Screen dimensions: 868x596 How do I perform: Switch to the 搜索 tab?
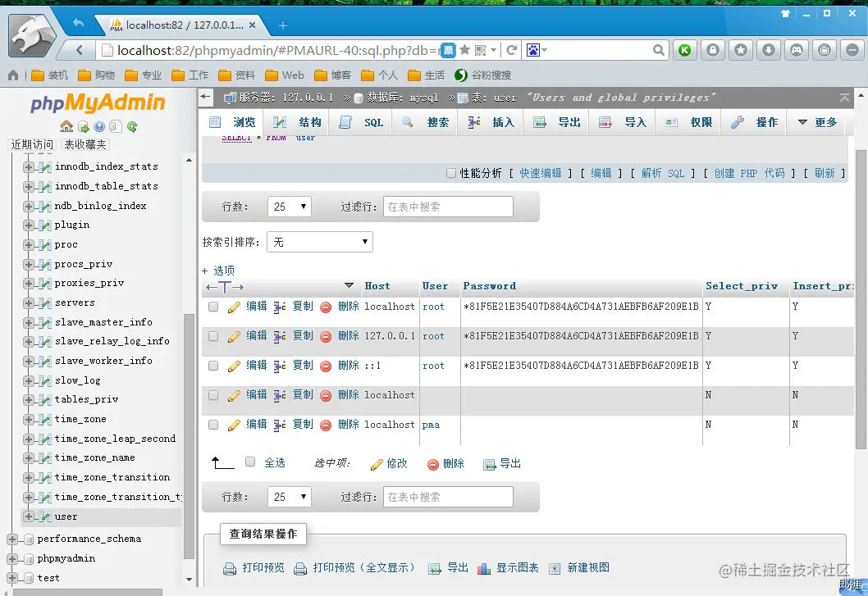click(425, 122)
